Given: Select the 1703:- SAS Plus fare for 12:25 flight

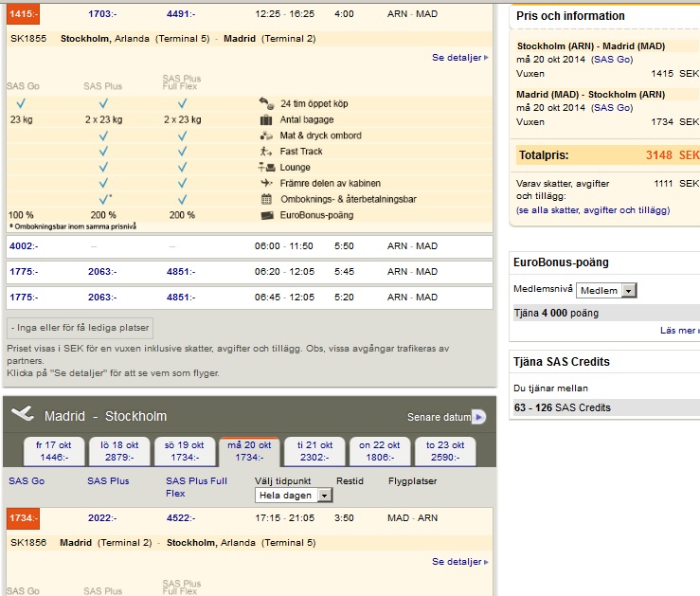Looking at the screenshot, I should pos(101,15).
